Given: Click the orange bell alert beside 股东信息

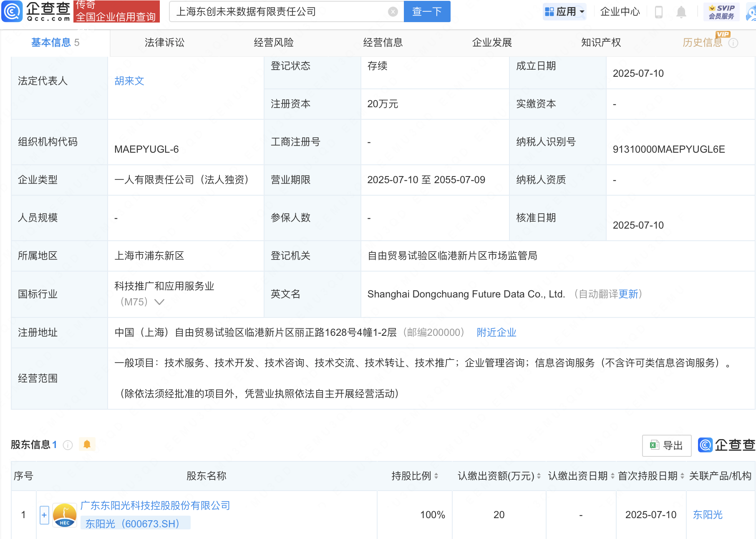Looking at the screenshot, I should pos(87,444).
